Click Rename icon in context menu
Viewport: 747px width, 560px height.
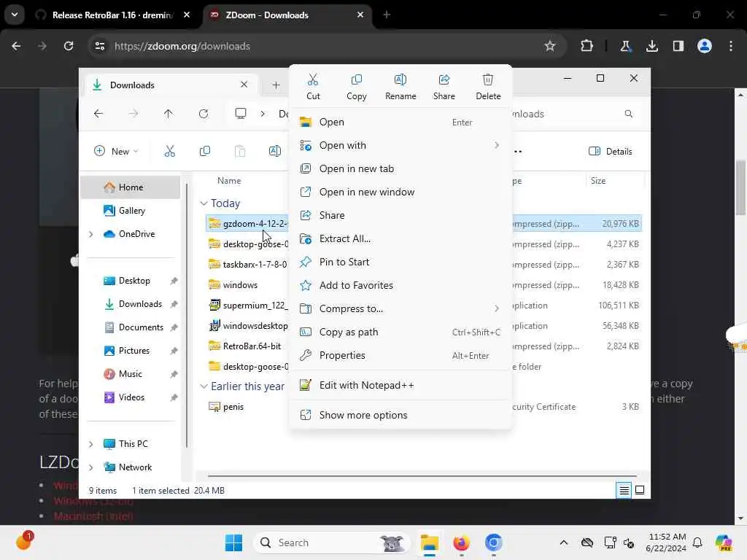[x=400, y=87]
